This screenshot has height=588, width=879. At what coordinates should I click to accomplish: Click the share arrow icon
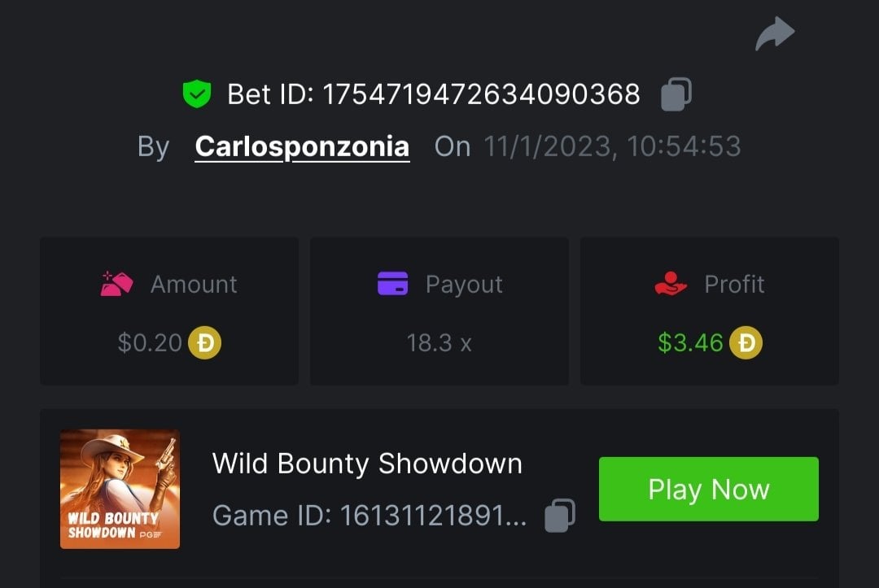pos(775,34)
